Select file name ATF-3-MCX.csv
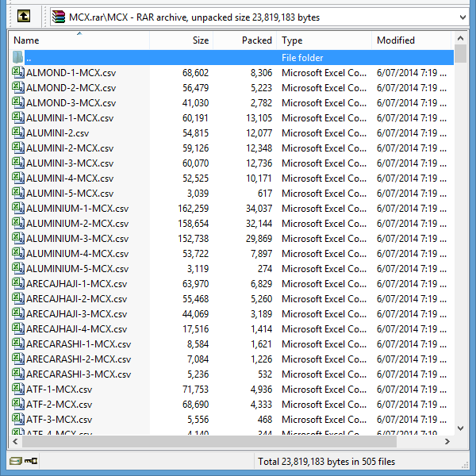476x476 pixels. tap(59, 420)
